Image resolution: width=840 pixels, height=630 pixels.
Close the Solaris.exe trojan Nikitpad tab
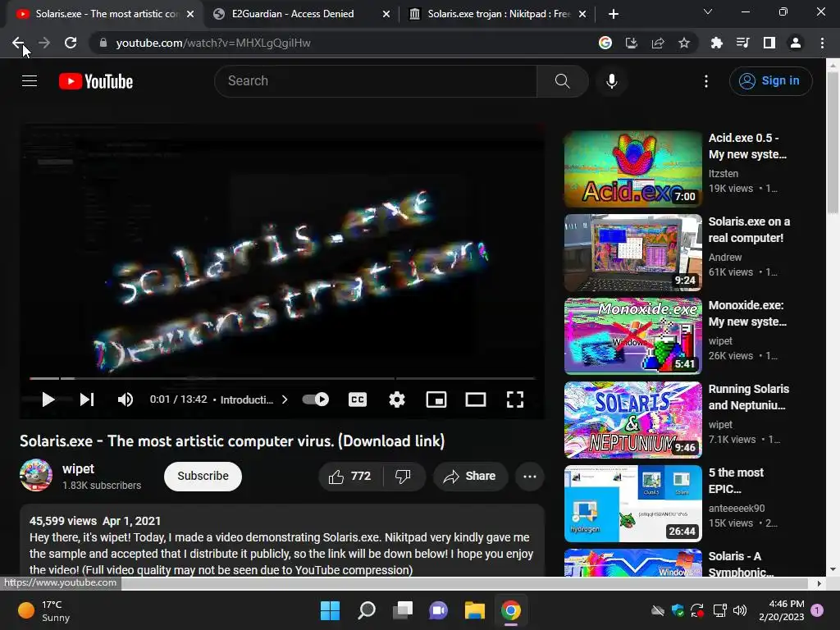click(x=582, y=14)
